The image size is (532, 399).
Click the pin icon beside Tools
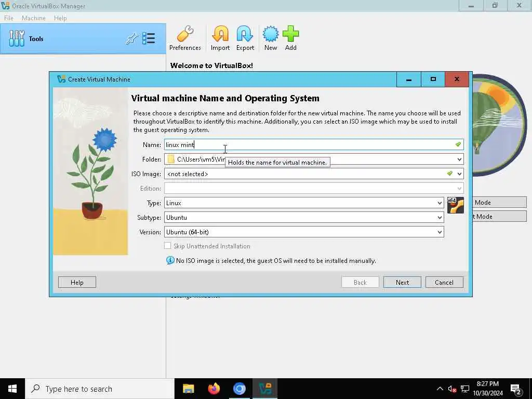click(131, 38)
